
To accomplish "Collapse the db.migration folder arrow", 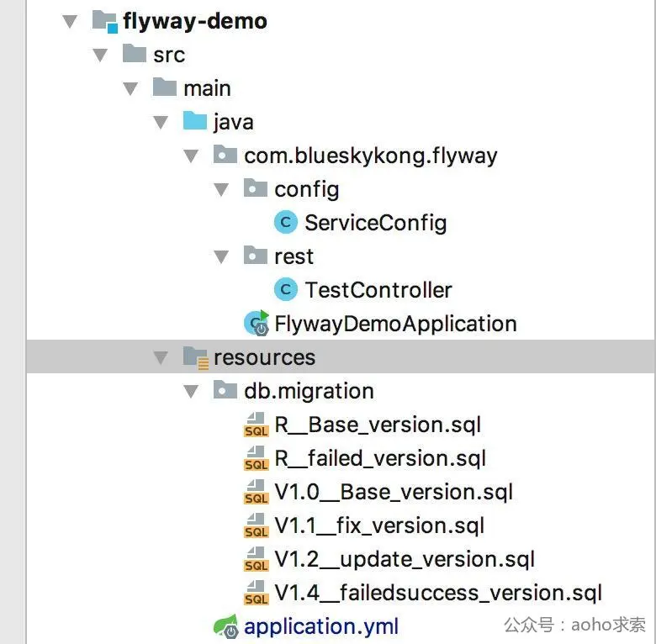I will (x=191, y=392).
